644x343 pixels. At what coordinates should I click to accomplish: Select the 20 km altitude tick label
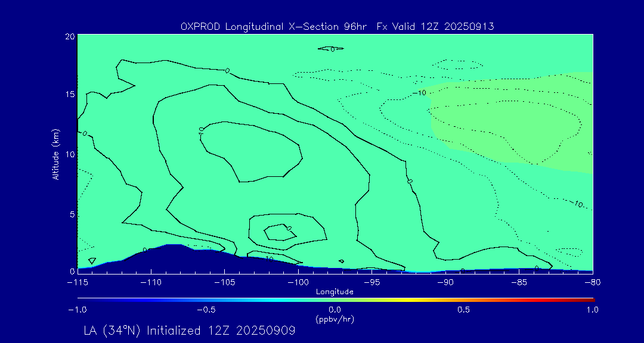(69, 36)
